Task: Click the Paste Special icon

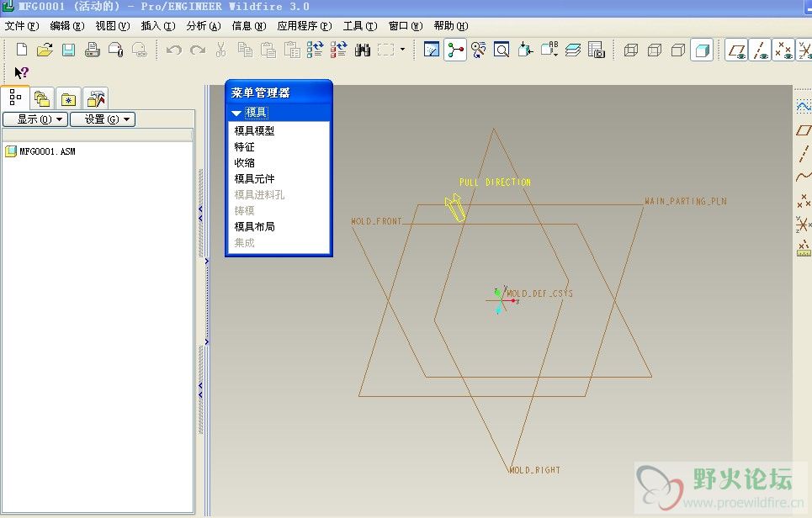Action: [x=291, y=50]
